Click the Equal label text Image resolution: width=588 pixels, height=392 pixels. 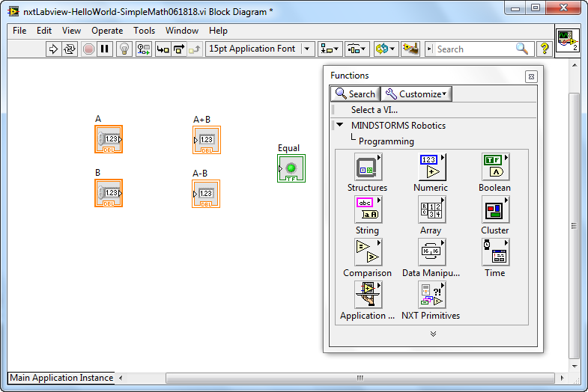tap(288, 148)
